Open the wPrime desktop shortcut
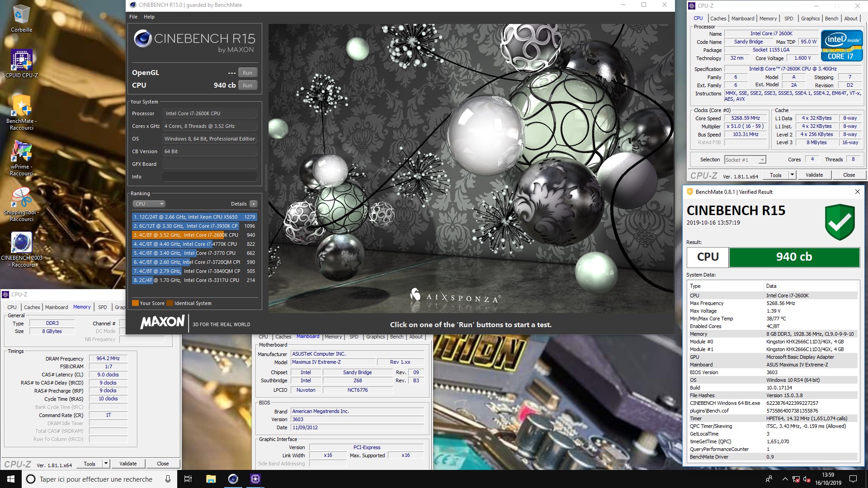Viewport: 868px width, 488px height. (x=21, y=158)
